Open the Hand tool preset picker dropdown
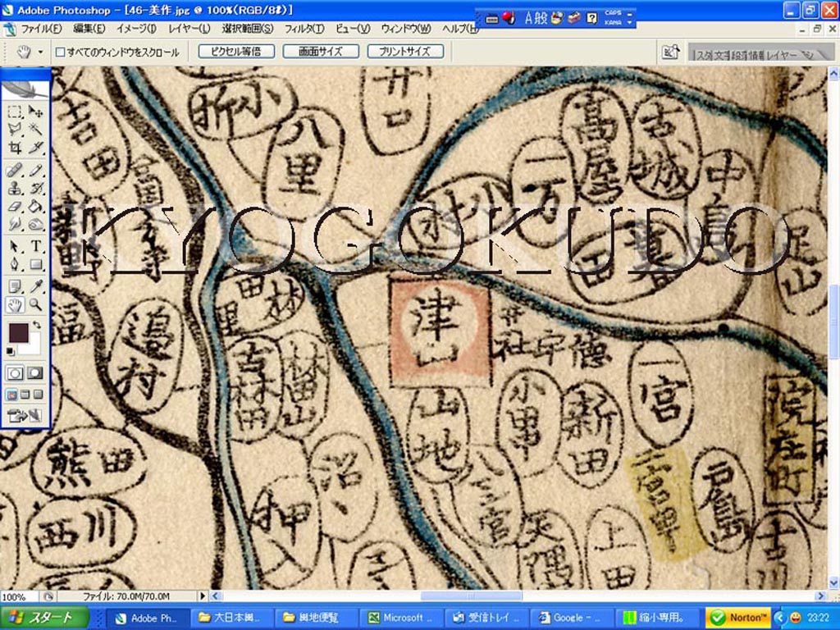Image resolution: width=840 pixels, height=630 pixels. [40, 52]
